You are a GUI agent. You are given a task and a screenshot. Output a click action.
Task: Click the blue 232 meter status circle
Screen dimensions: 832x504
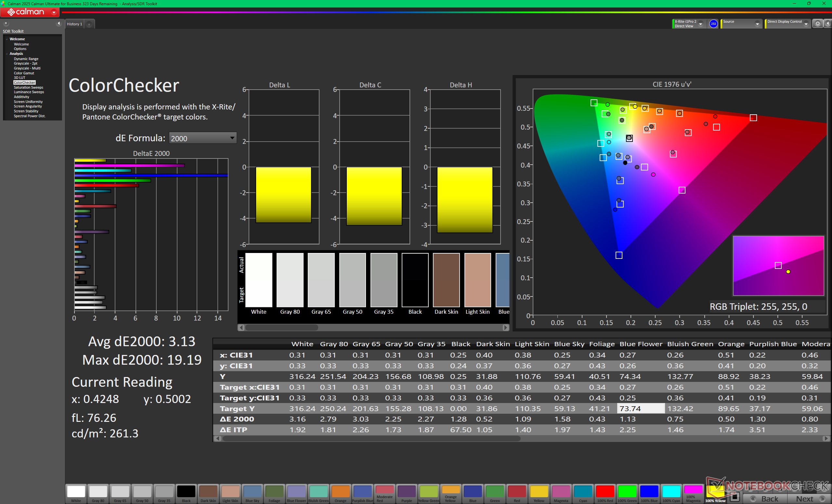[x=713, y=24]
